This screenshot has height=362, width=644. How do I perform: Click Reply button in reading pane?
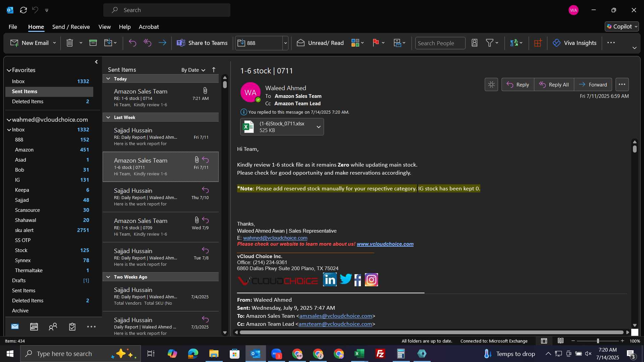[x=518, y=84]
